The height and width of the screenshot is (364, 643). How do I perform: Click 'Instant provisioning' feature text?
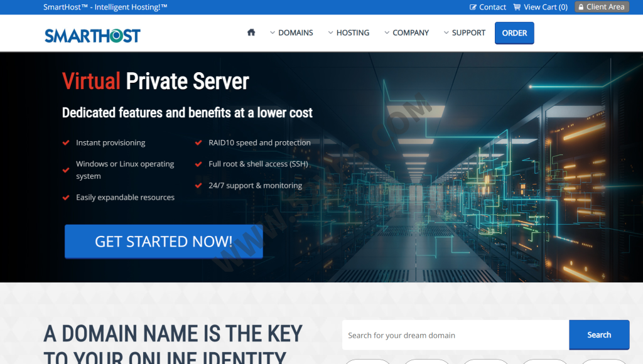pos(111,142)
